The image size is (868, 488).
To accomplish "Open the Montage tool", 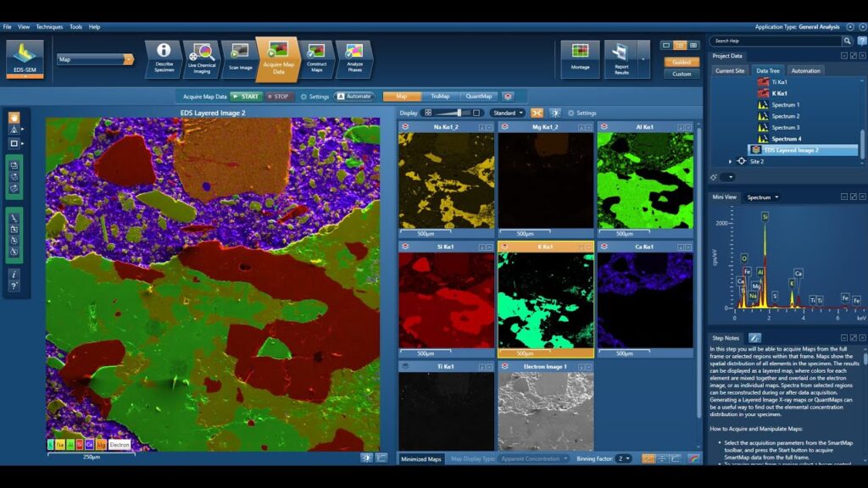I will point(581,56).
